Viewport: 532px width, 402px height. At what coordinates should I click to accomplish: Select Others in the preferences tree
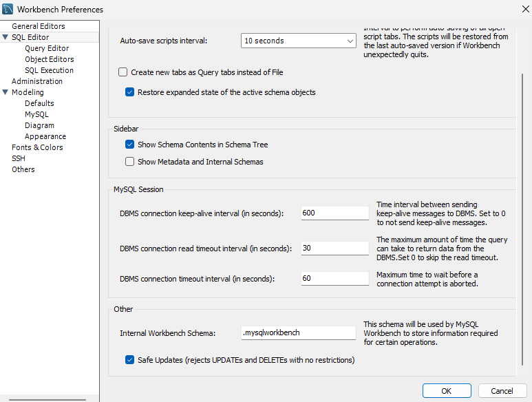pyautogui.click(x=23, y=169)
